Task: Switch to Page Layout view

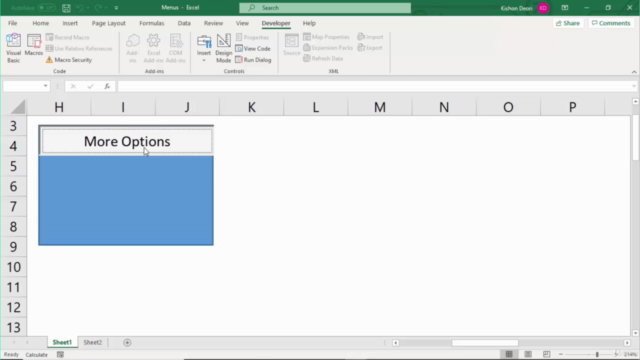Action: pyautogui.click(x=528, y=354)
